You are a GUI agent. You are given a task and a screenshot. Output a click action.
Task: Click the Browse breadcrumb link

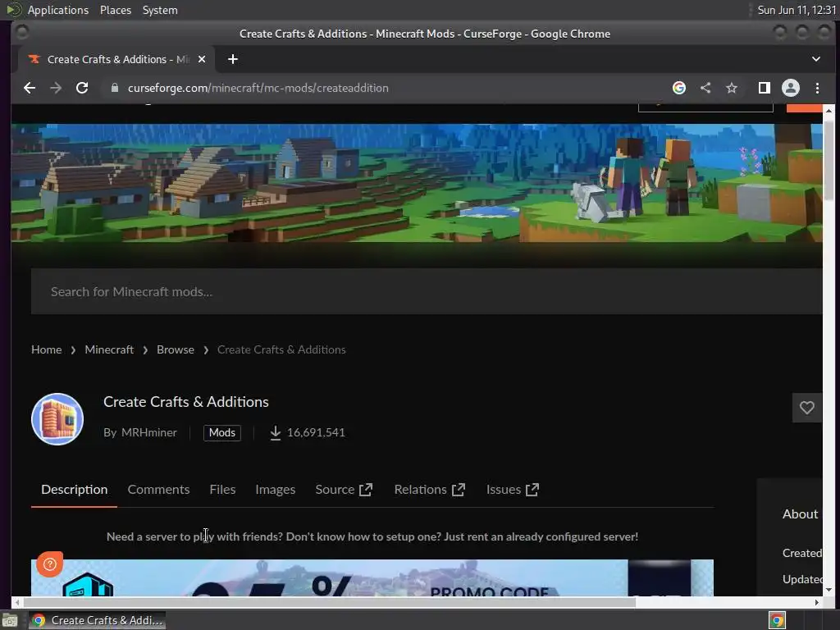(176, 349)
